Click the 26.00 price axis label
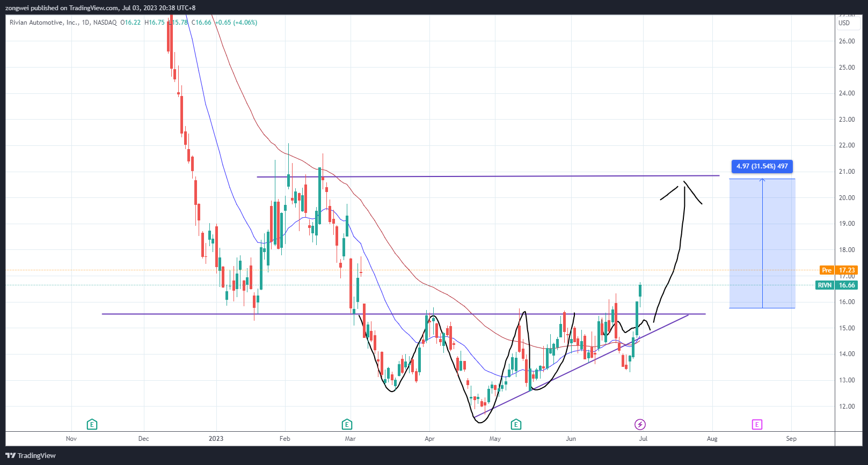The width and height of the screenshot is (868, 465). pos(847,41)
